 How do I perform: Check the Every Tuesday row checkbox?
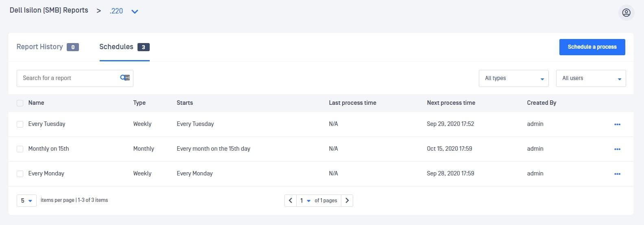pyautogui.click(x=20, y=124)
